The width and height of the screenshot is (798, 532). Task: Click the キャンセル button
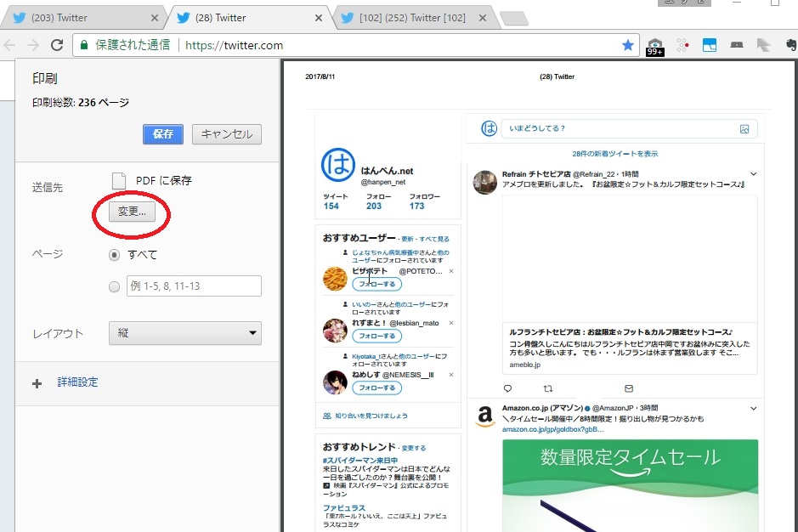point(227,134)
